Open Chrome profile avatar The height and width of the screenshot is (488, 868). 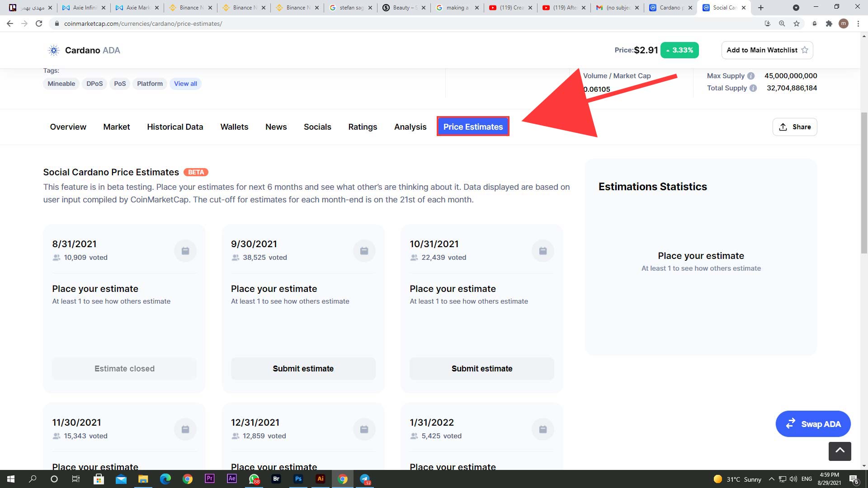[x=844, y=23]
